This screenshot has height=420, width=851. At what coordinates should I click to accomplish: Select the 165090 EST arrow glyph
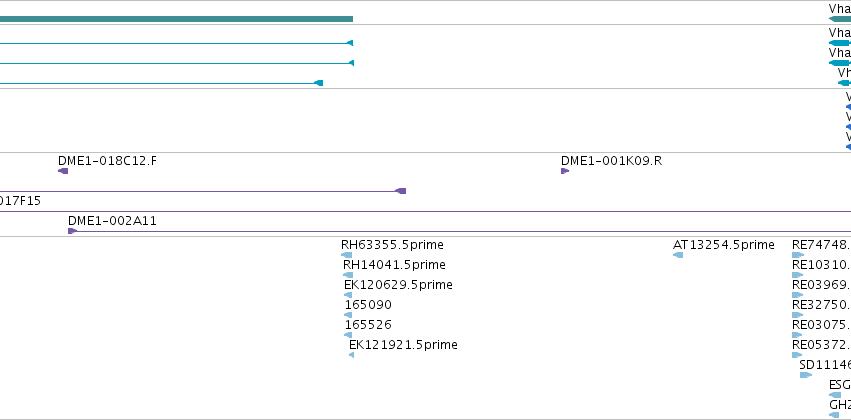pos(348,315)
